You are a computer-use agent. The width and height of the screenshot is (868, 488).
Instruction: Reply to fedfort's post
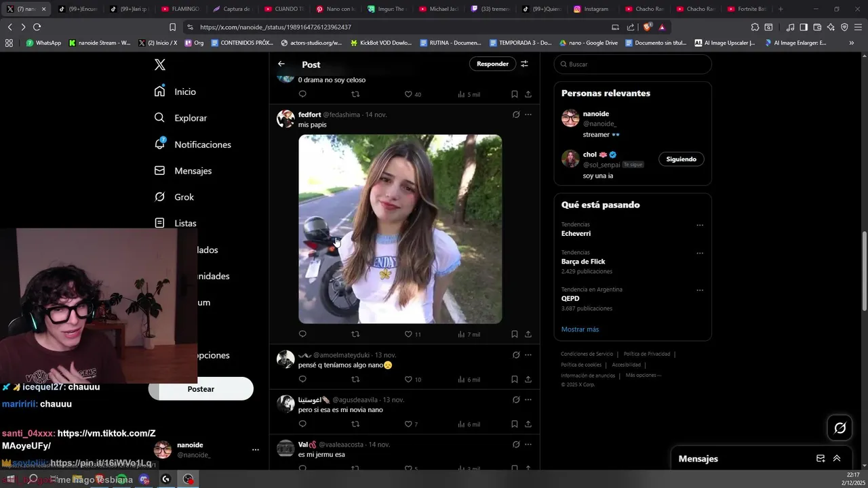click(302, 334)
